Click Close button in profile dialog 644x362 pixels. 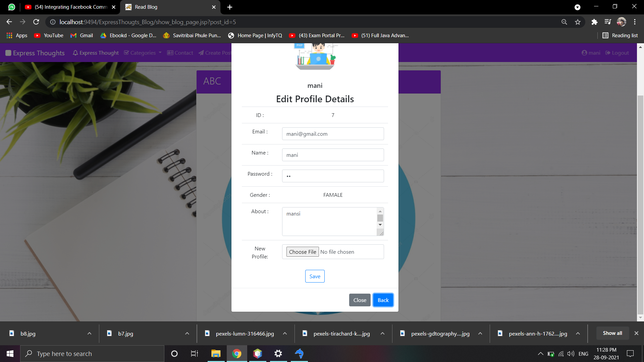pos(360,300)
